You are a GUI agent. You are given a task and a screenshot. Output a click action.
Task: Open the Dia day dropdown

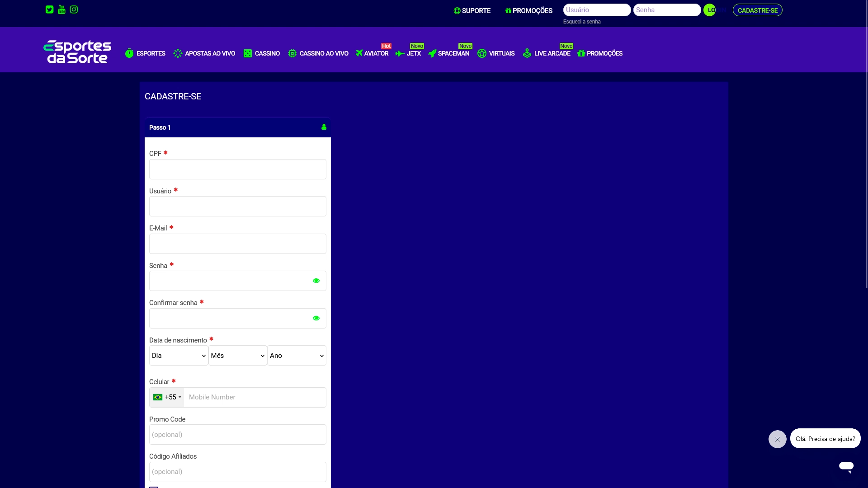(x=179, y=356)
